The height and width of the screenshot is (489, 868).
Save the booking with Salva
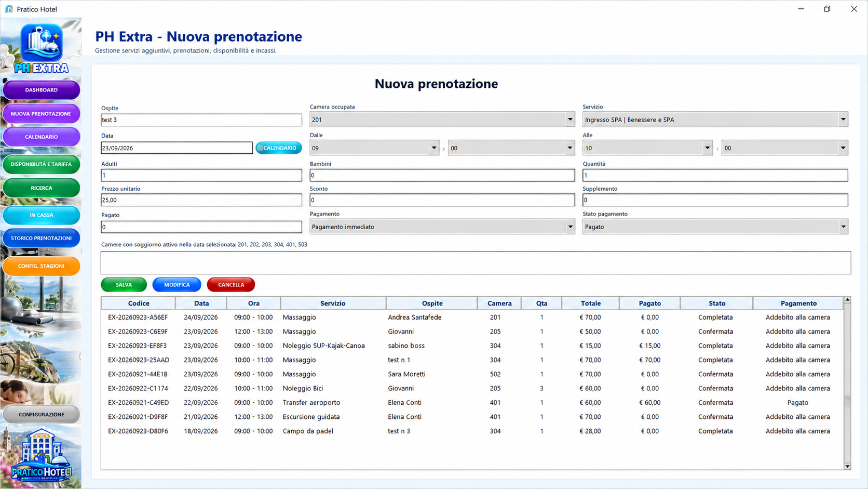pos(124,285)
